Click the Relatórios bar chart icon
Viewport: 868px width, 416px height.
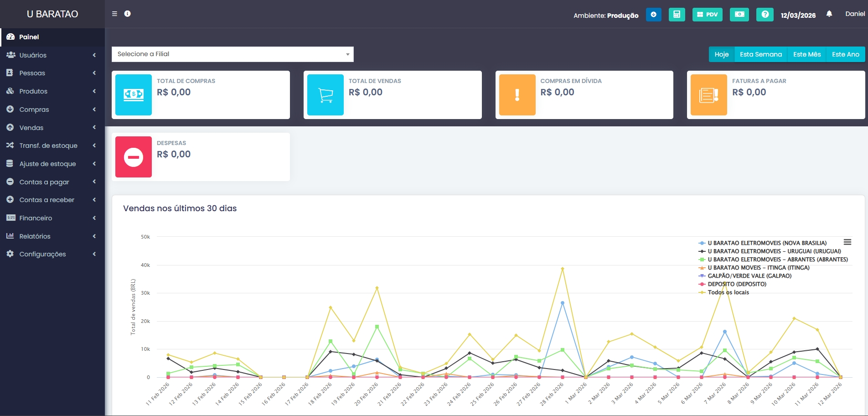10,236
